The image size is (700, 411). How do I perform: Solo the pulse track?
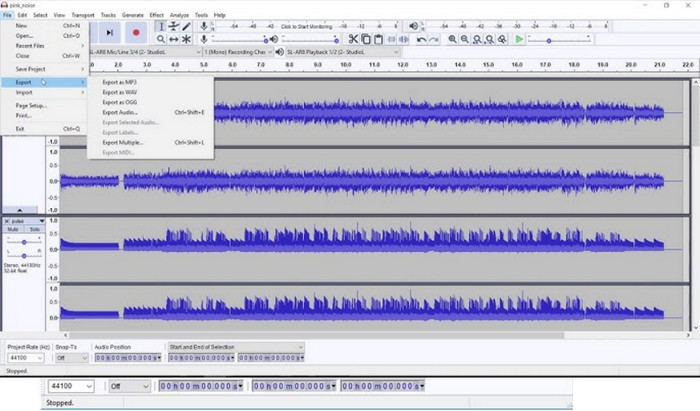34,229
